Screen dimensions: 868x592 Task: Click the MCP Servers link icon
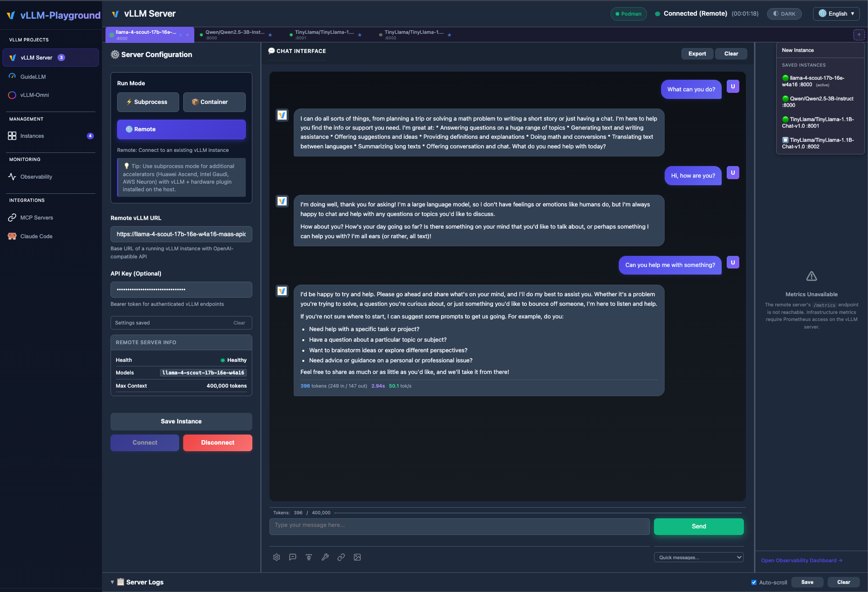(12, 218)
